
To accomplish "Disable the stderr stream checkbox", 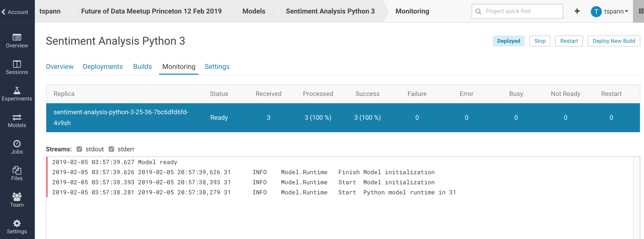I will click(112, 149).
